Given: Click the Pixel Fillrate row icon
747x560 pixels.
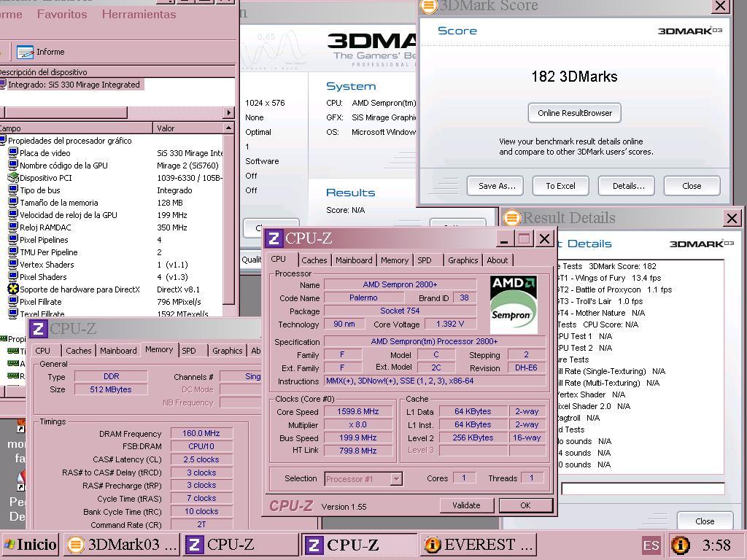Looking at the screenshot, I should point(13,301).
